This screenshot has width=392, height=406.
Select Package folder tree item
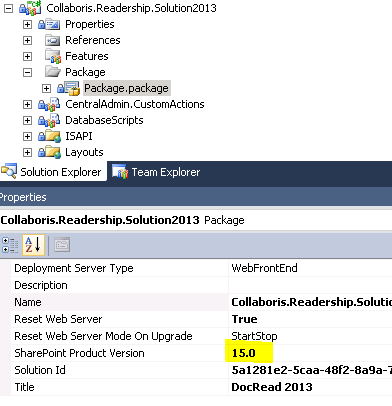click(x=85, y=72)
